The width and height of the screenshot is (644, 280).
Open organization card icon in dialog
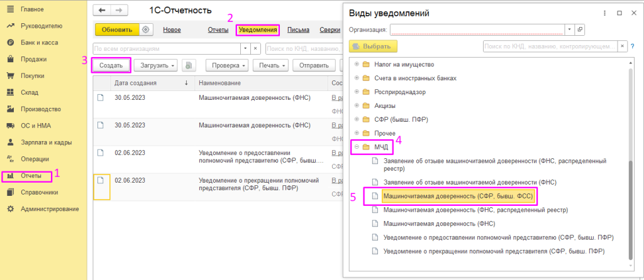tap(579, 30)
